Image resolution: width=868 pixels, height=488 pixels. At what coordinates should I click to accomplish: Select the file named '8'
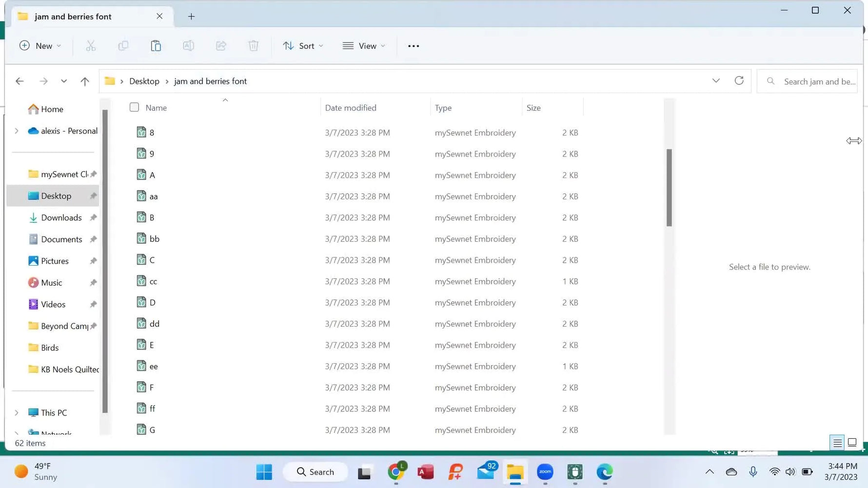[152, 133]
